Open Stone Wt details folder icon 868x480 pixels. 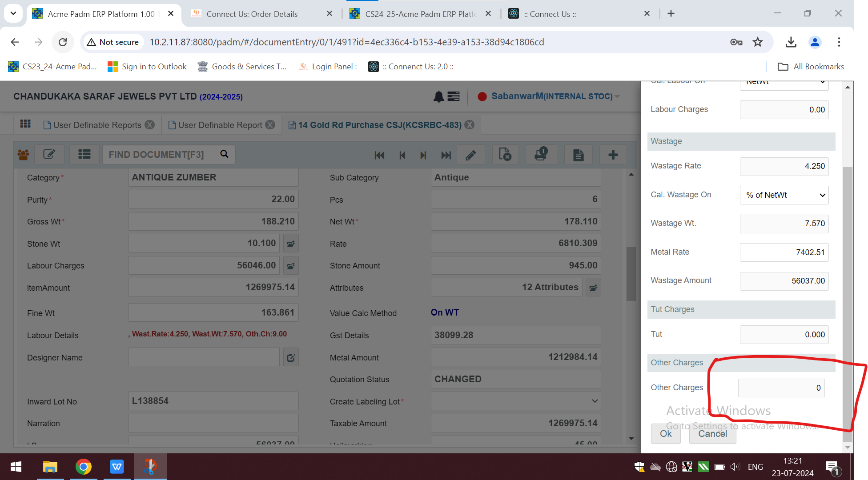291,244
